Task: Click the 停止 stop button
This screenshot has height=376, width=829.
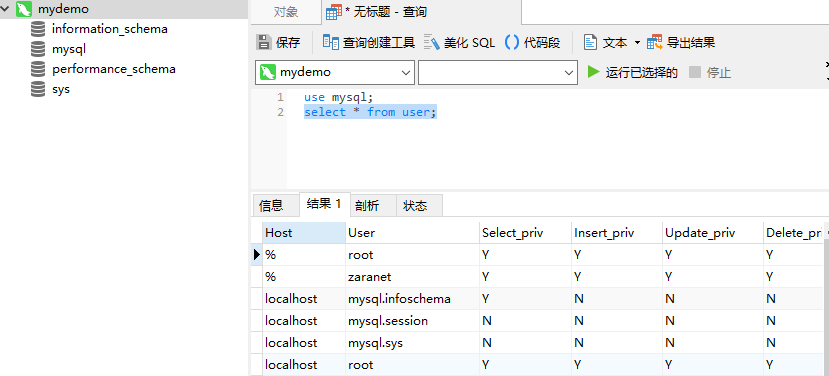Action: click(x=710, y=72)
